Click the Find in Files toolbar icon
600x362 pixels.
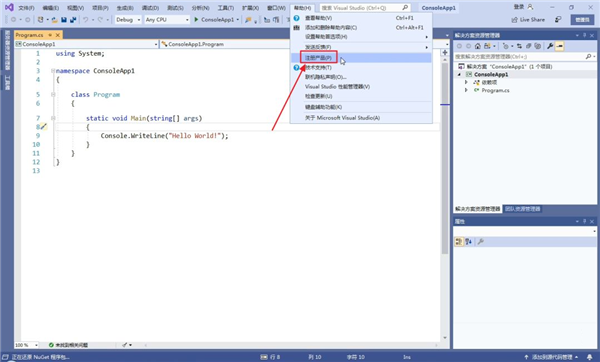pyautogui.click(x=248, y=20)
